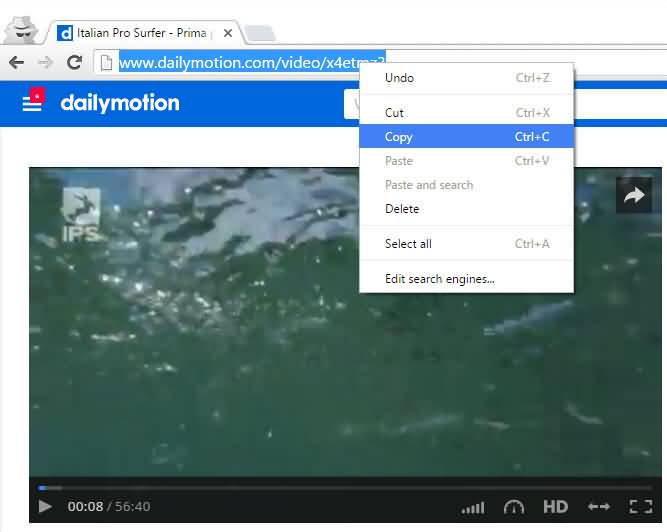
Task: Close the Italian Pro Surfer tab
Action: tap(228, 33)
